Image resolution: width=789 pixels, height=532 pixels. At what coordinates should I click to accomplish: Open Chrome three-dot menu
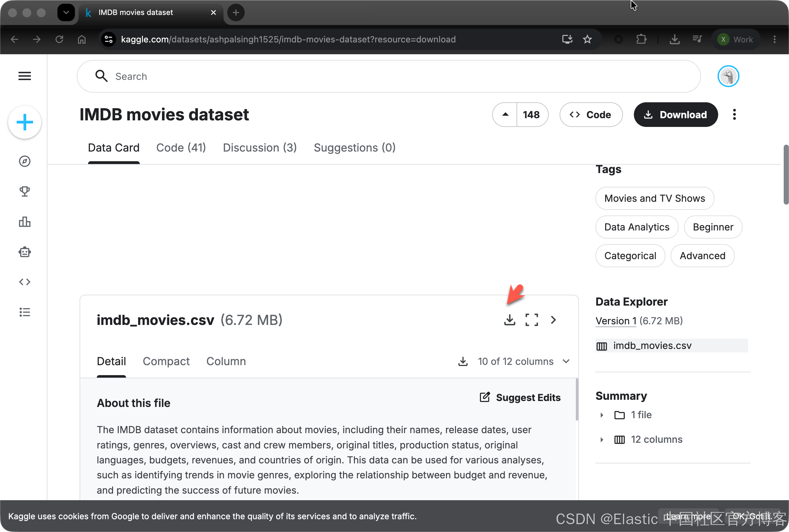point(775,39)
